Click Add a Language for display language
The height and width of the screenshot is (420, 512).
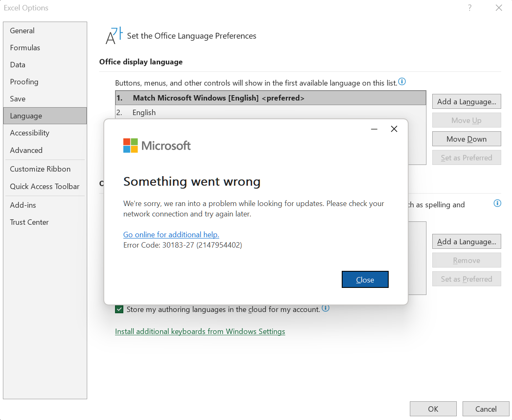pos(467,102)
